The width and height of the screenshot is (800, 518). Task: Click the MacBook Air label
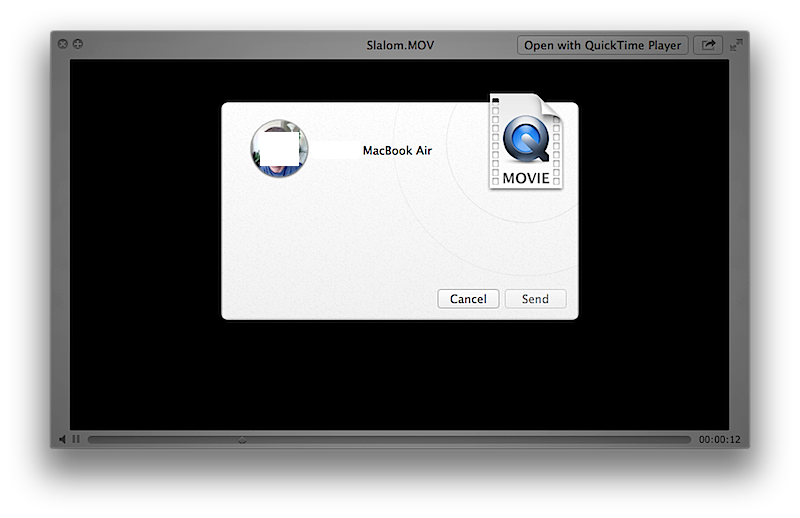[x=397, y=151]
